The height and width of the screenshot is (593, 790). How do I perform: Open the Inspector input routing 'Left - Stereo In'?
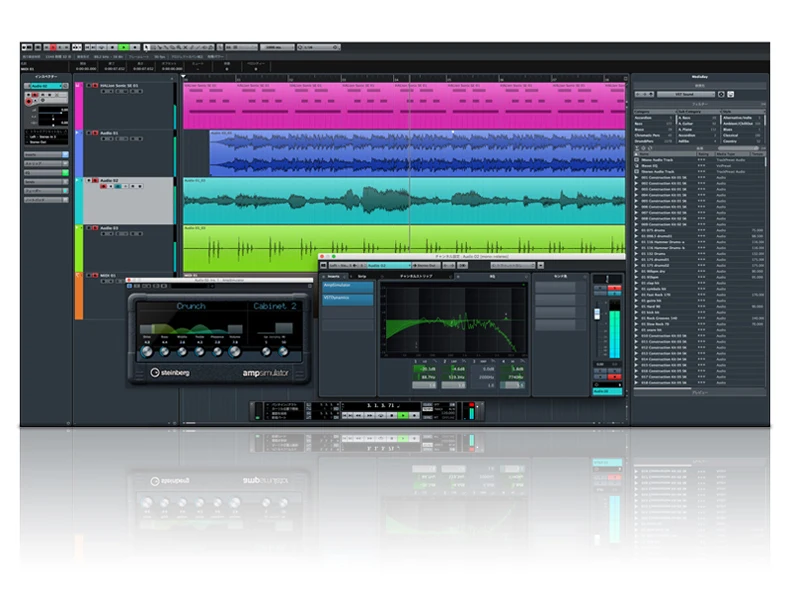(45, 137)
